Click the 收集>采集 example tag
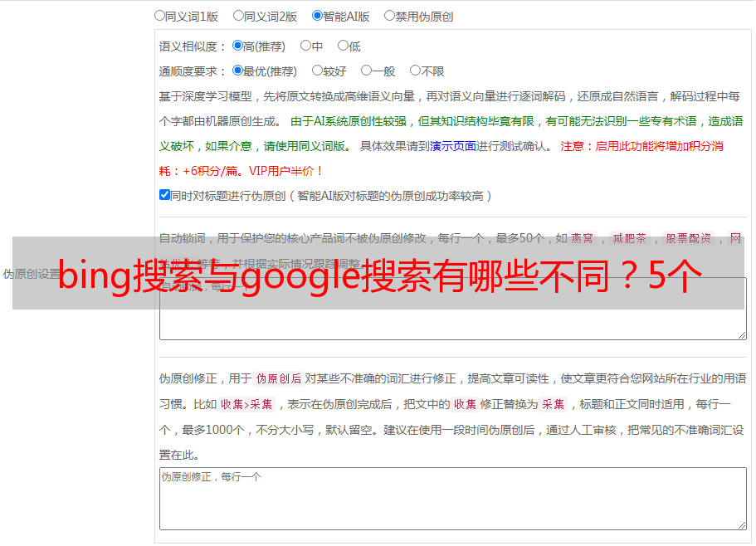The width and height of the screenshot is (756, 546). tap(246, 404)
